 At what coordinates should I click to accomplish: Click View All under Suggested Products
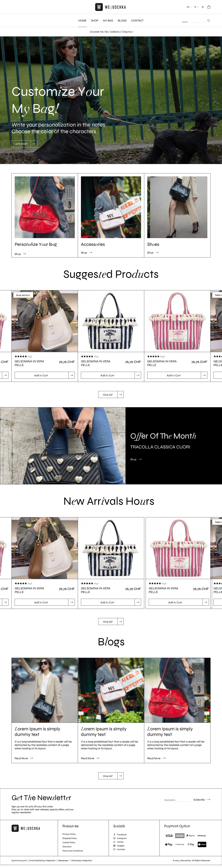point(108,394)
